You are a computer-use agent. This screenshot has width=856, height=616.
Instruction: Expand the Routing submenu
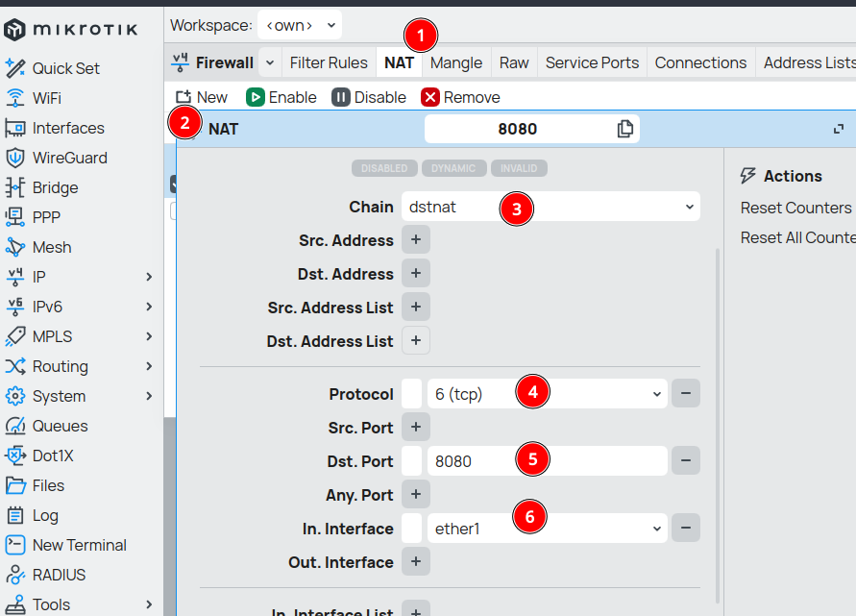[149, 366]
